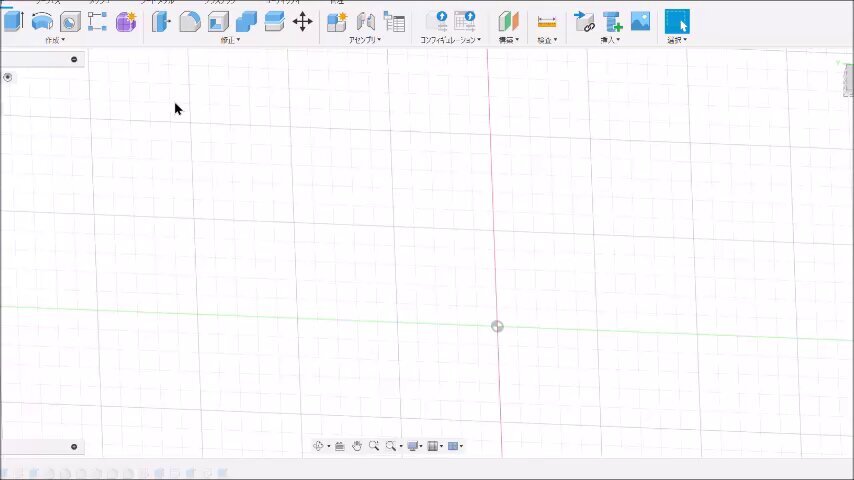Expand the Orbit type dropdown arrow
Image resolution: width=854 pixels, height=480 pixels.
pos(328,446)
